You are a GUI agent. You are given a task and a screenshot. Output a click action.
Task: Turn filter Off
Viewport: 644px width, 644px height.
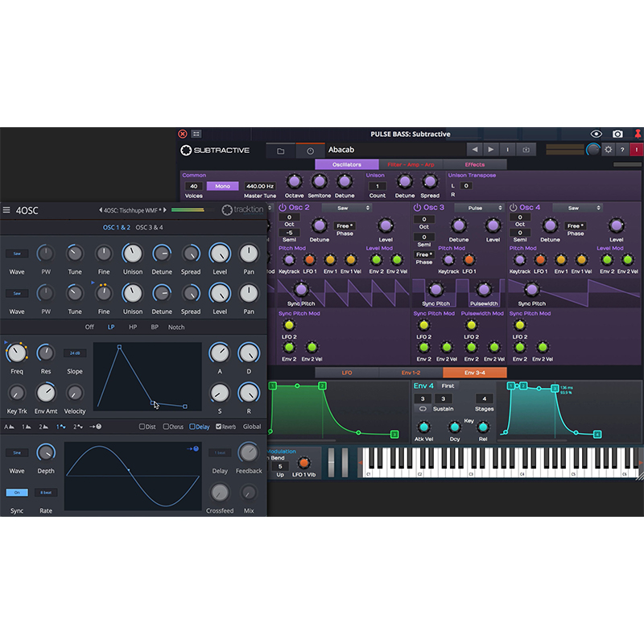click(89, 328)
